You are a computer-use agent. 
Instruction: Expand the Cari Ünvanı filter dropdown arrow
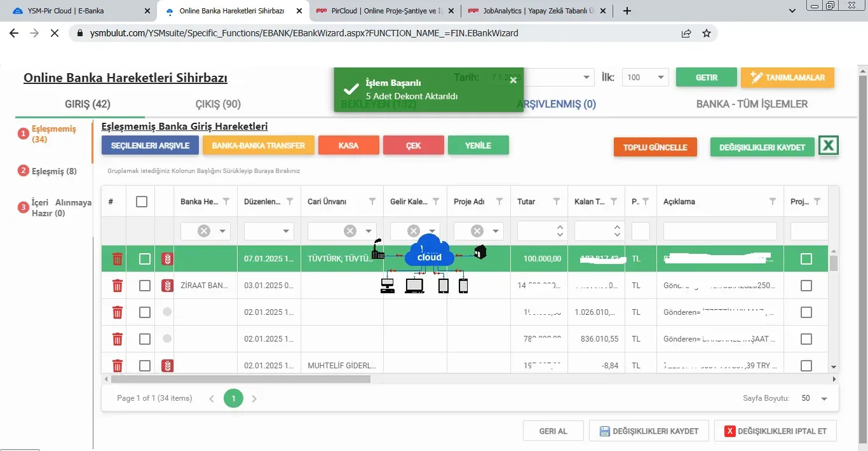369,231
